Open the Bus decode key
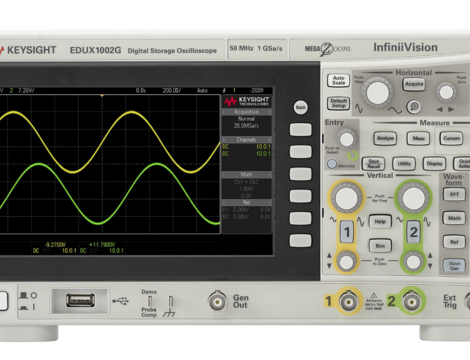 (x=380, y=246)
